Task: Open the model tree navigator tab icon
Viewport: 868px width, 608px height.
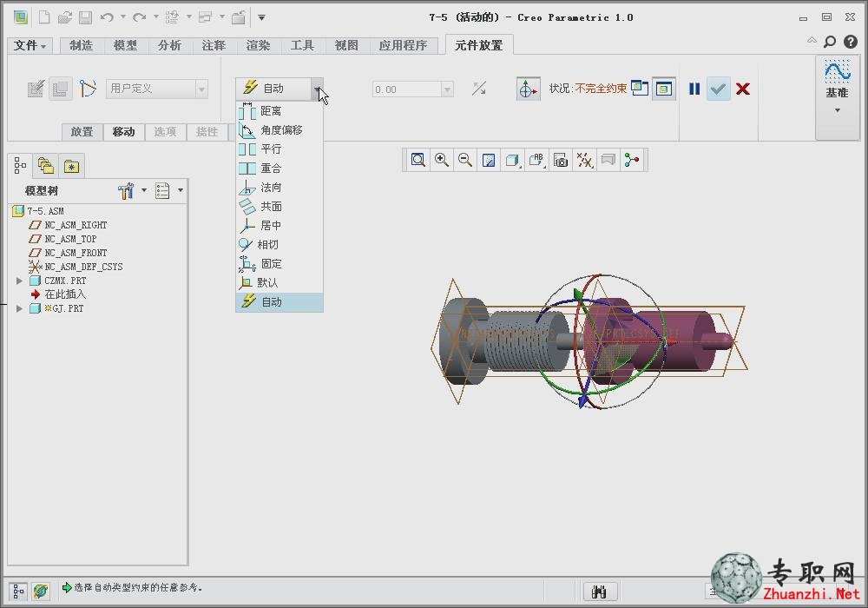Action: click(x=20, y=166)
